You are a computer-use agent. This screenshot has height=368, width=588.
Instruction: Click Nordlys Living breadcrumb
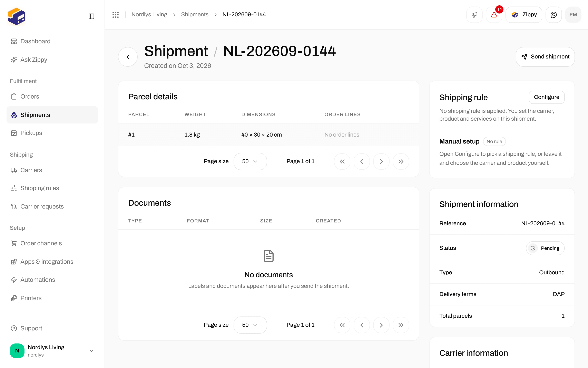(149, 15)
